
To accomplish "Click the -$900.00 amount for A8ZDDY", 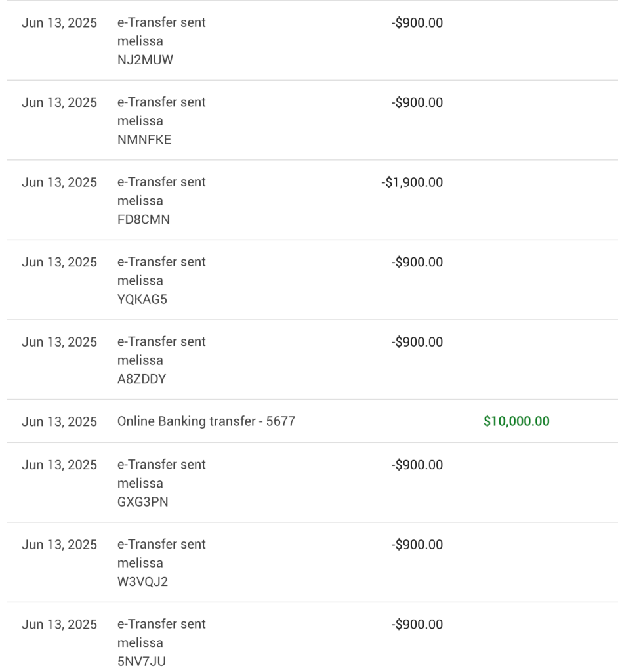I will pos(417,341).
